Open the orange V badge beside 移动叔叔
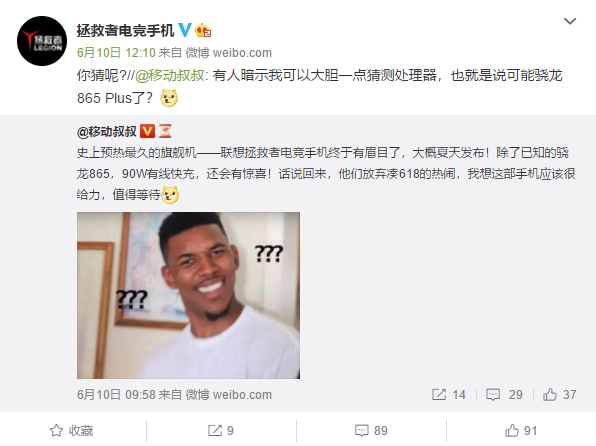The width and height of the screenshot is (596, 446). 147,131
